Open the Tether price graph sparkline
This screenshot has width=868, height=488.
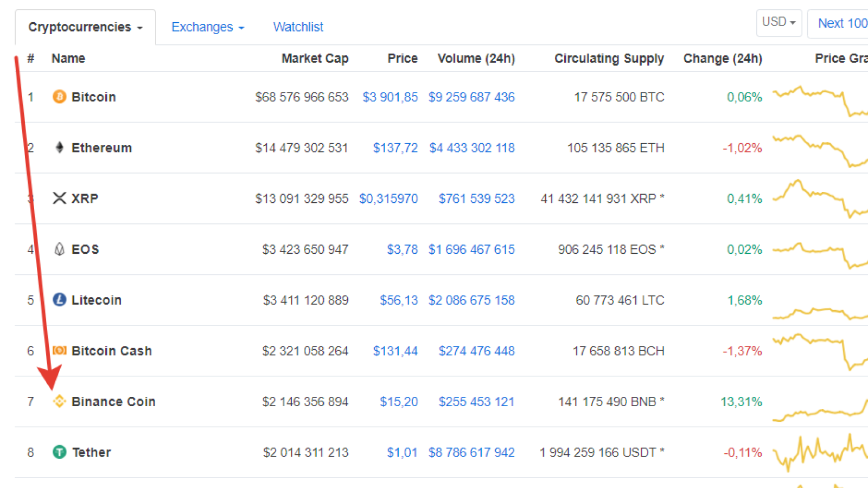[x=820, y=452]
